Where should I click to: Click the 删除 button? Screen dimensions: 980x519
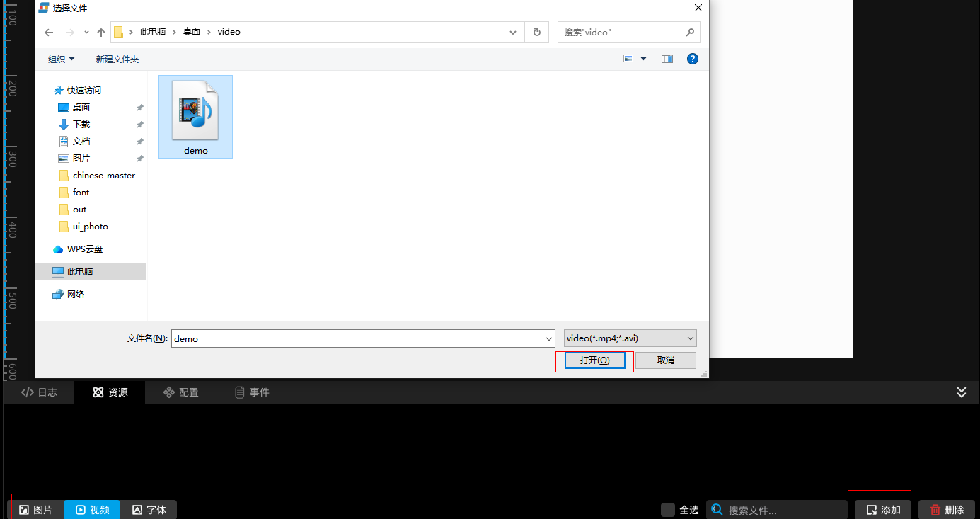(x=947, y=510)
